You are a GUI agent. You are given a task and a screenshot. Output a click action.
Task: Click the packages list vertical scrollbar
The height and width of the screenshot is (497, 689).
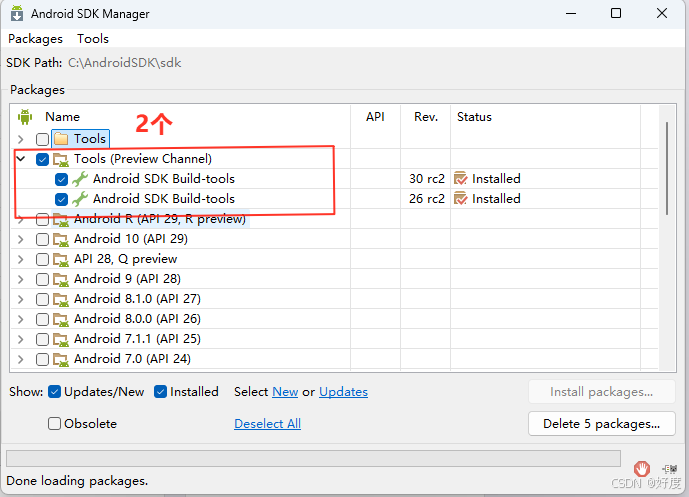pyautogui.click(x=667, y=169)
